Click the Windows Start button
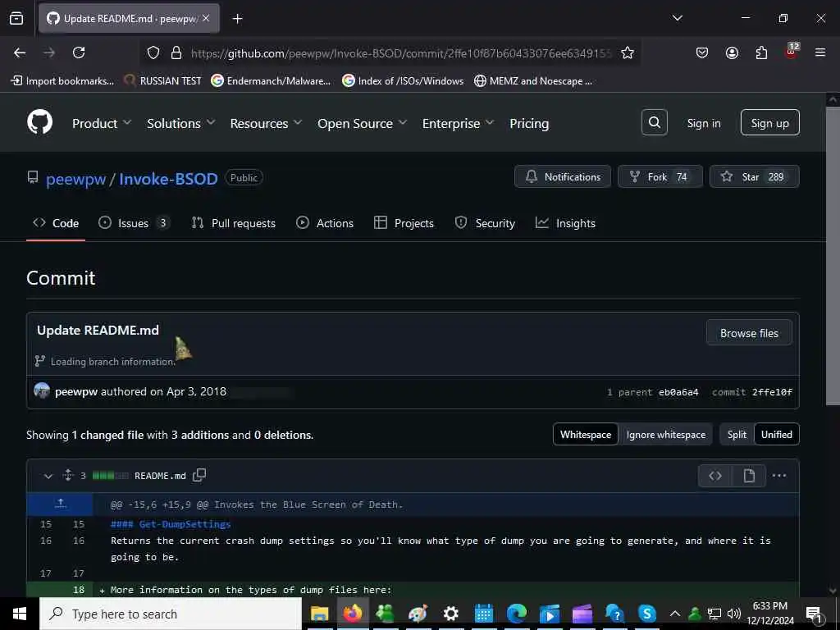840x630 pixels. (x=20, y=614)
